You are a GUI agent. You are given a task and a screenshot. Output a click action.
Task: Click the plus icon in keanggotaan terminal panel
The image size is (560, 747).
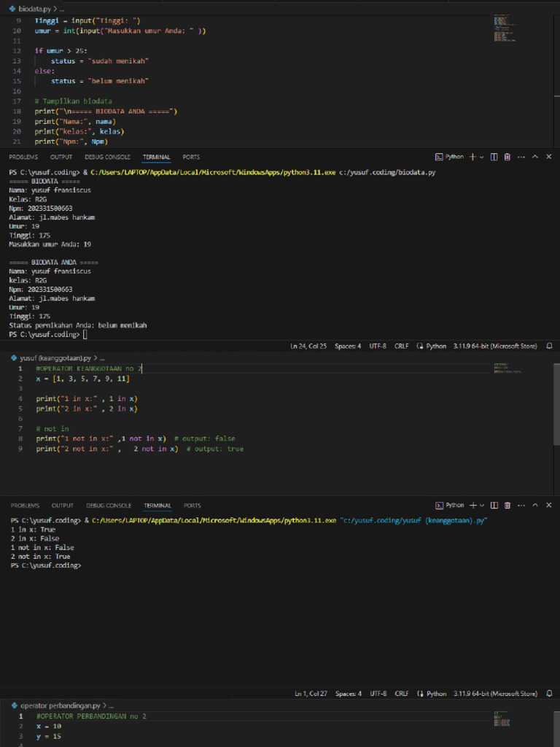point(472,505)
